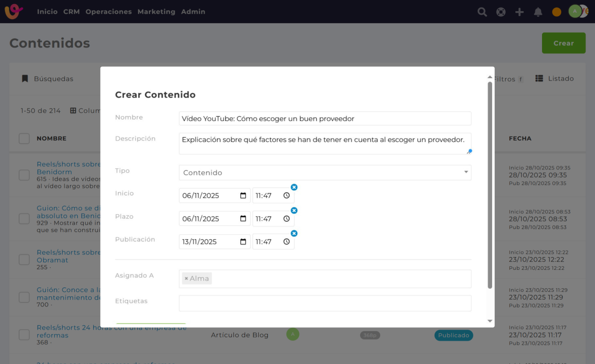Check the Reels/shorts Obramat row checkbox
595x364 pixels.
coord(24,260)
